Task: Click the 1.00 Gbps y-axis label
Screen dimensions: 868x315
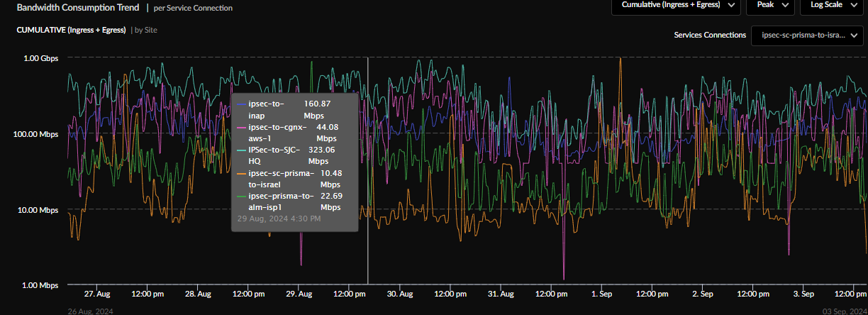Action: (40, 58)
